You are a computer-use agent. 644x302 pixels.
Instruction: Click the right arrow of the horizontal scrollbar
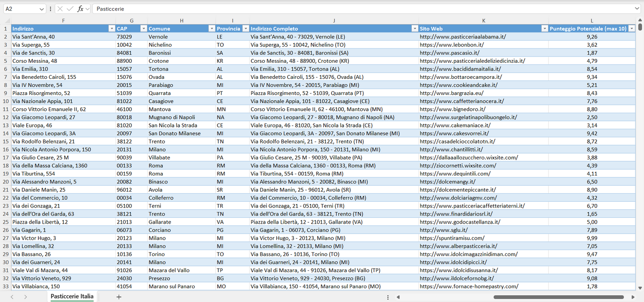click(633, 296)
